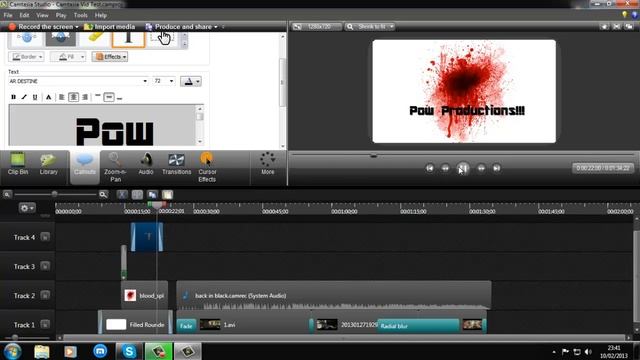Open the View menu
The image size is (640, 360).
coord(42,15)
